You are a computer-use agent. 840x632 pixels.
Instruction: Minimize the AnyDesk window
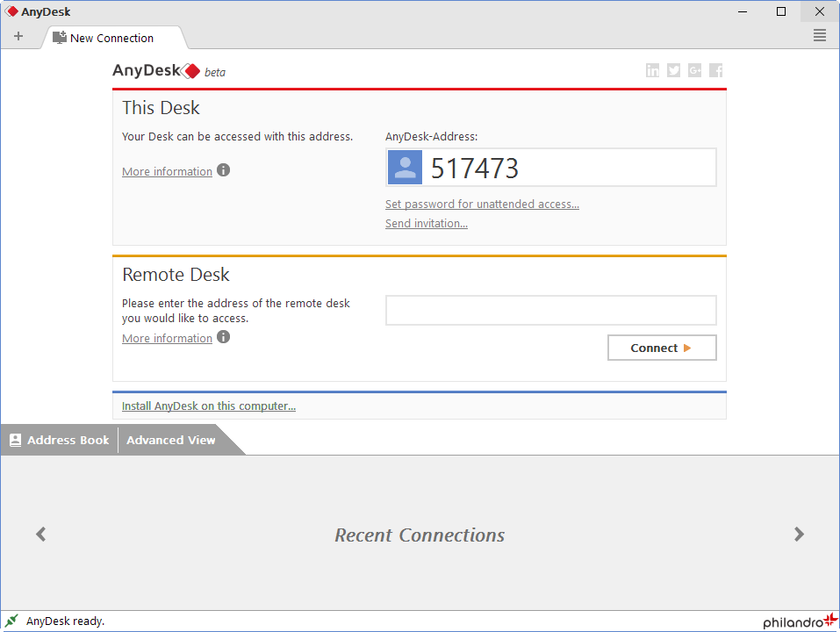pos(743,11)
